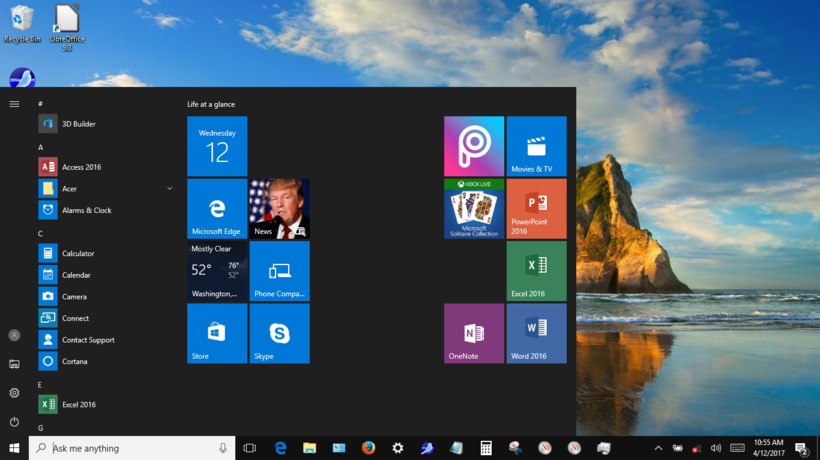Expand the Acer folder chevron

169,188
